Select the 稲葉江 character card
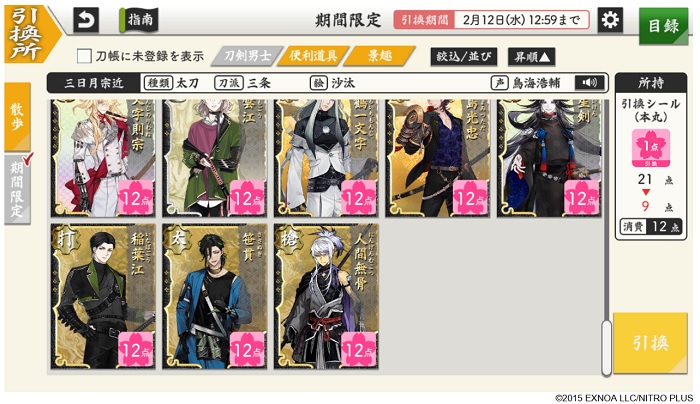The width and height of the screenshot is (700, 404). point(103,296)
